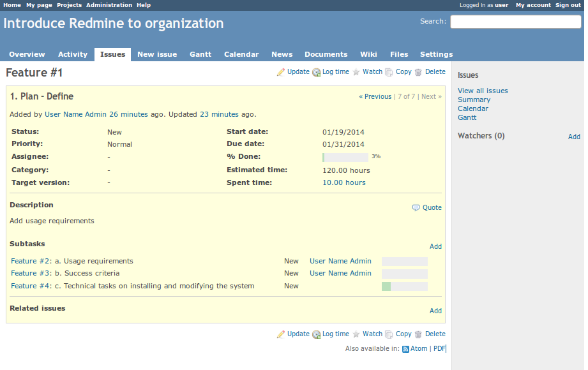Switch to the Wiki tab
This screenshot has width=588, height=370.
click(x=368, y=55)
